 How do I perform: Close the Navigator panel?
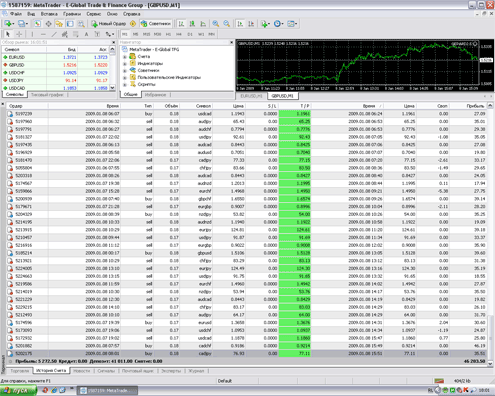coord(231,42)
